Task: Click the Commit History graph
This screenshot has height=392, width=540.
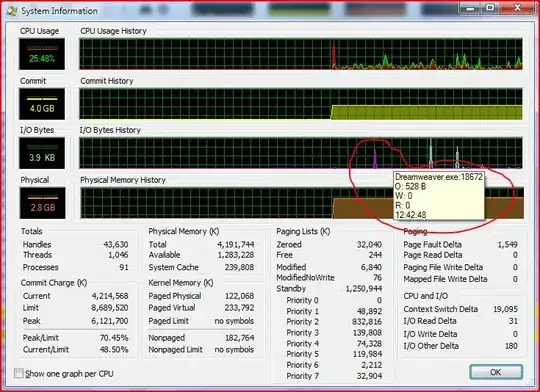Action: 301,104
